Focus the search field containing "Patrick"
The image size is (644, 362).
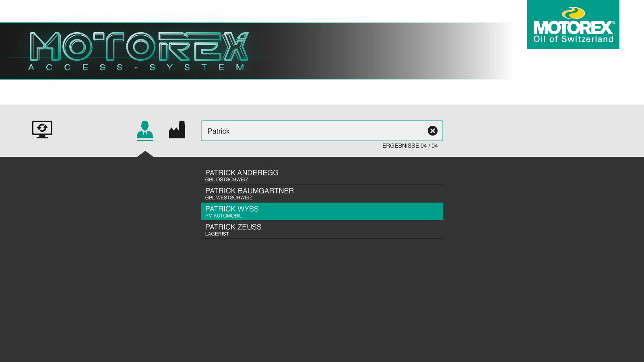(314, 131)
